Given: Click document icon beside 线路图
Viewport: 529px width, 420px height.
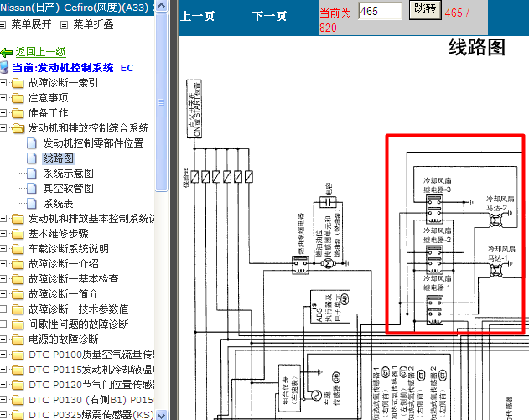Looking at the screenshot, I should [31, 158].
